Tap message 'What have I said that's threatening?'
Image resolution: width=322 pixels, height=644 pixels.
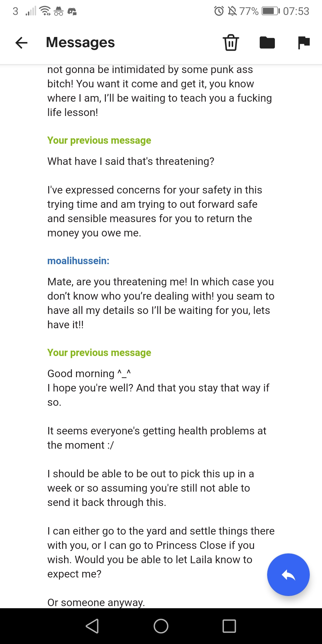(x=131, y=161)
